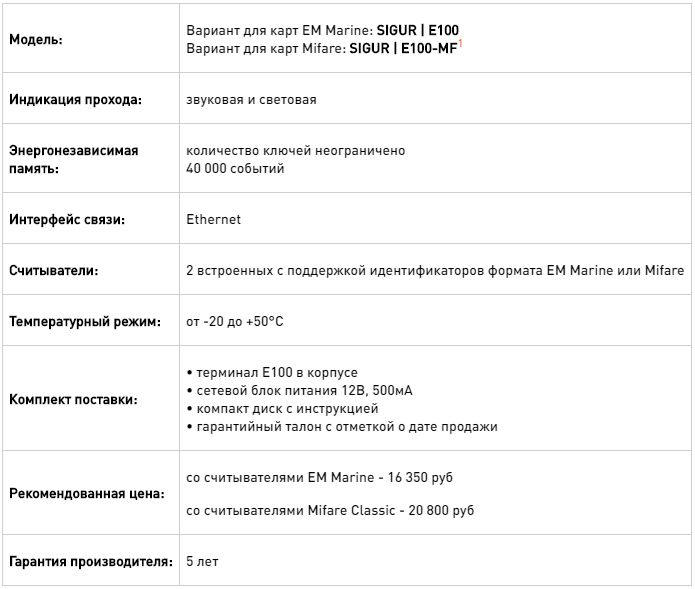Click the SIGUR | E100-MF model name
The width and height of the screenshot is (695, 589).
click(403, 48)
